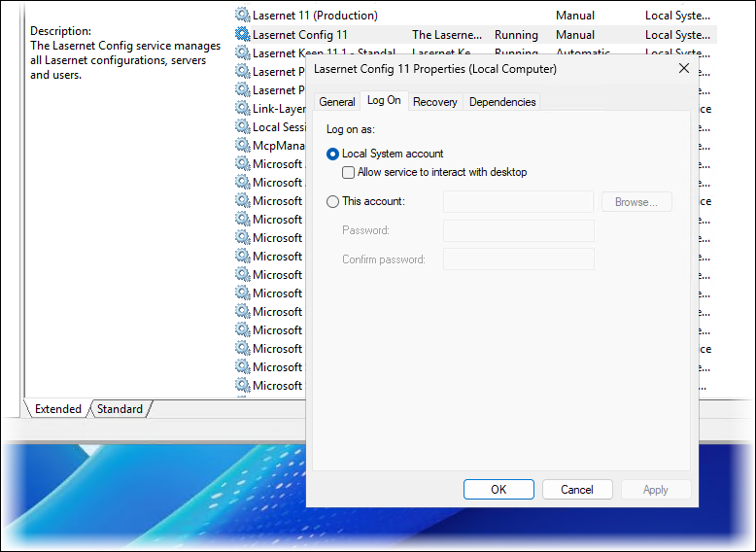Select the Lasernet Config 11 service name
The image size is (756, 552).
(300, 35)
